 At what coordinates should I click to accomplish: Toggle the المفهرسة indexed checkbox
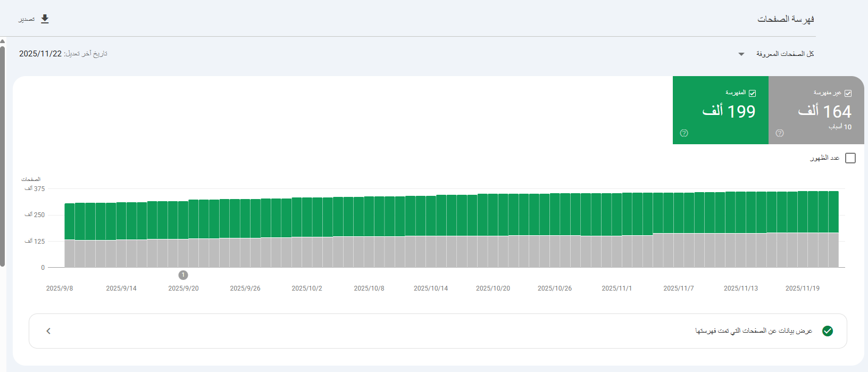tap(752, 93)
